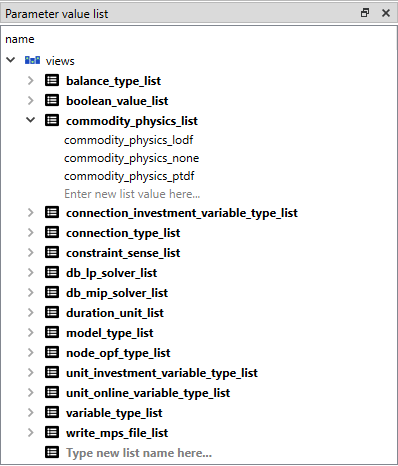This screenshot has height=466, width=398.
Task: Select write_mps_file_list row text
Action: point(117,433)
